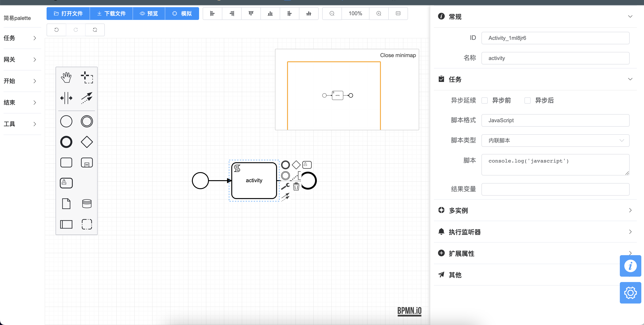This screenshot has height=325, width=644.
Task: Expand the 多实例 section
Action: (535, 210)
